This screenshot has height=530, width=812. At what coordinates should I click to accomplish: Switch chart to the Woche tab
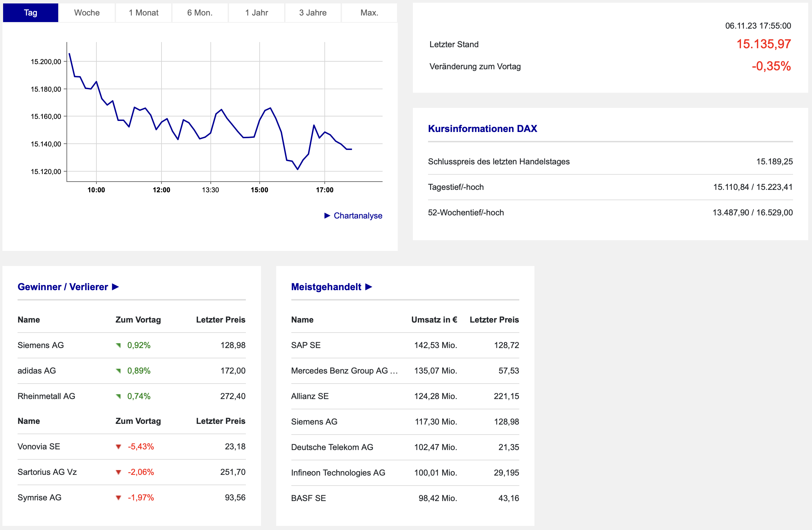tap(87, 13)
